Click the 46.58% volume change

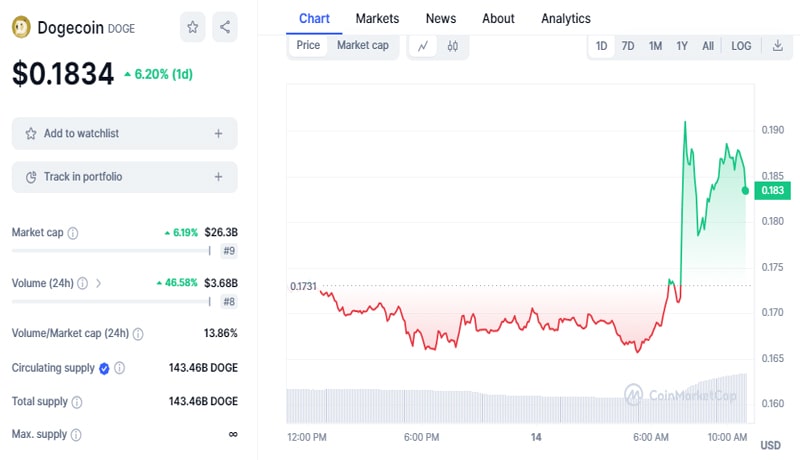(x=177, y=283)
